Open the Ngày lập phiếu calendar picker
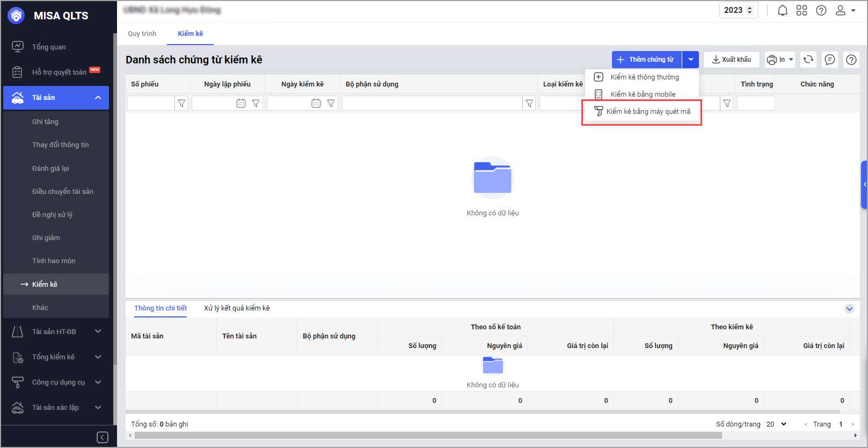Screen dimensions: 868x448 241,103
